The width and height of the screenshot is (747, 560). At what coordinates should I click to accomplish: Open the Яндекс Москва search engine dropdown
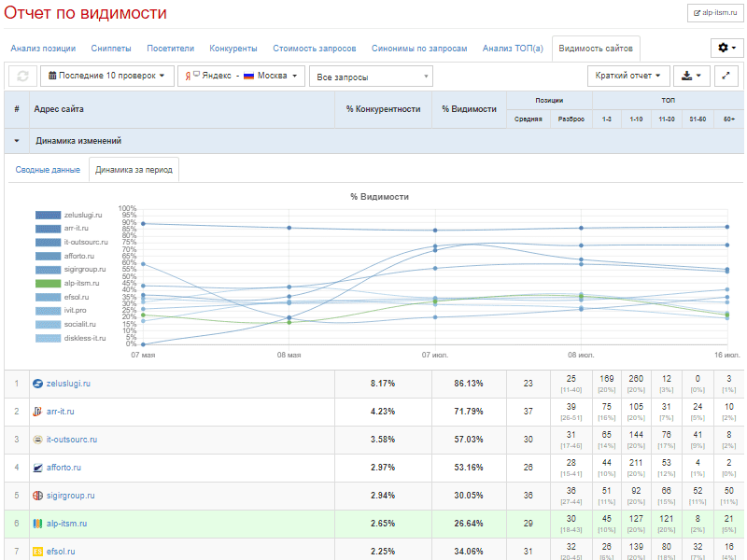(241, 76)
